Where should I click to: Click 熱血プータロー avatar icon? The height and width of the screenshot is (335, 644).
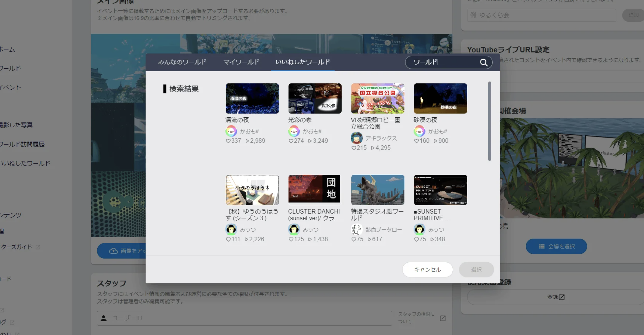coord(357,229)
